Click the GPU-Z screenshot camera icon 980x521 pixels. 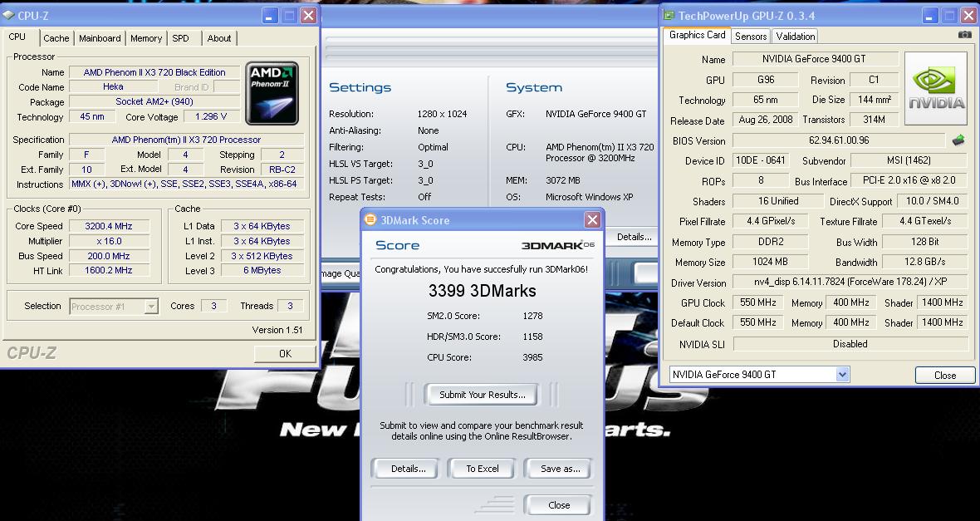point(964,35)
